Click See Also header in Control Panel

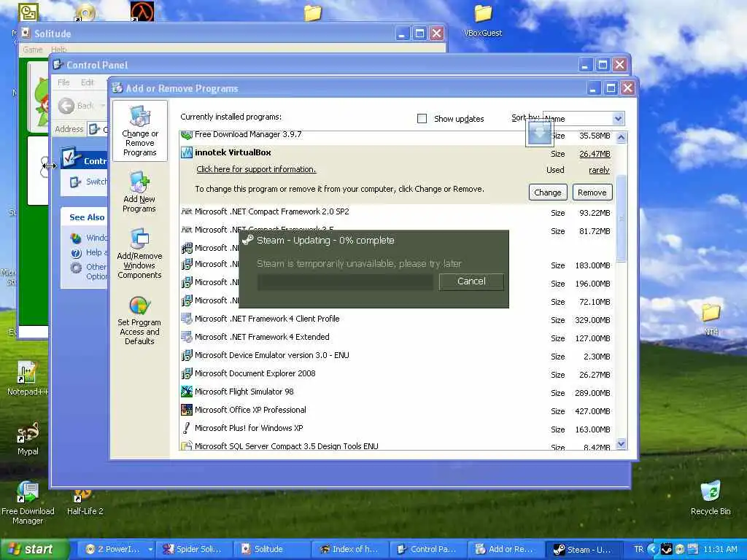point(87,217)
